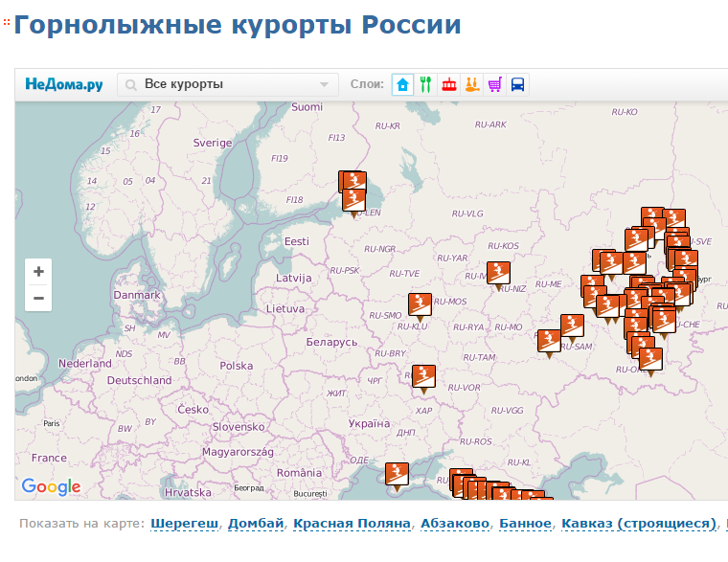
Task: Click the 'Polska' map label
Action: click(x=237, y=366)
